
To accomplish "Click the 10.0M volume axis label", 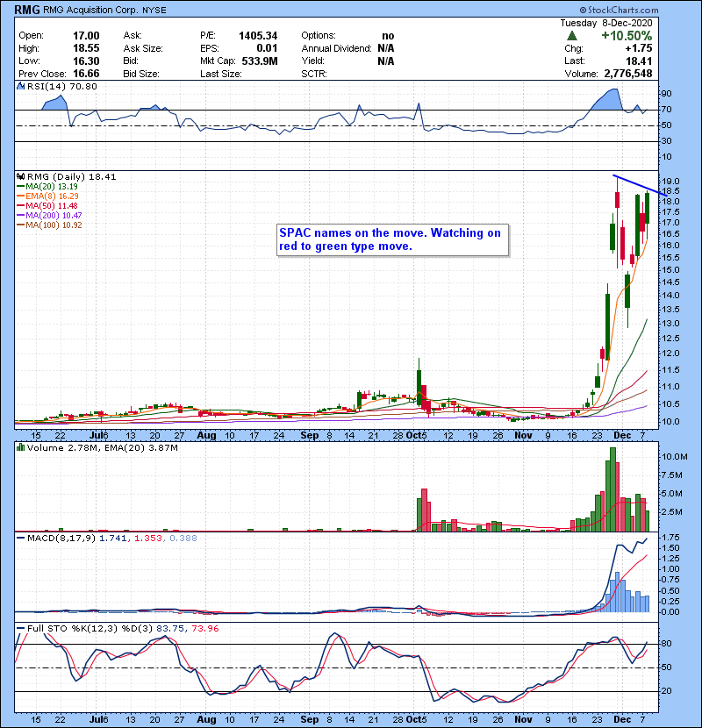I will (675, 457).
